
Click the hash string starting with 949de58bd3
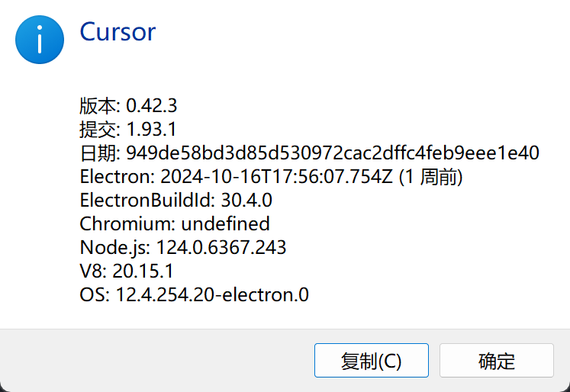tap(333, 153)
